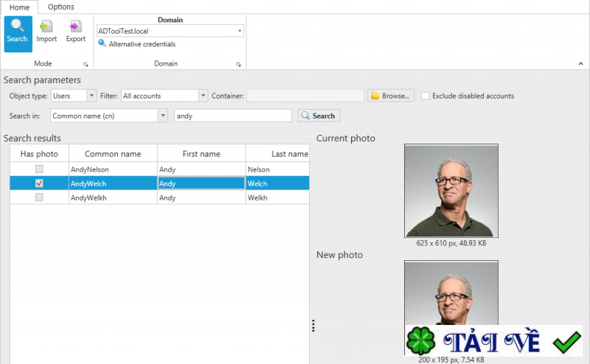Sort by First name column header

click(x=201, y=153)
